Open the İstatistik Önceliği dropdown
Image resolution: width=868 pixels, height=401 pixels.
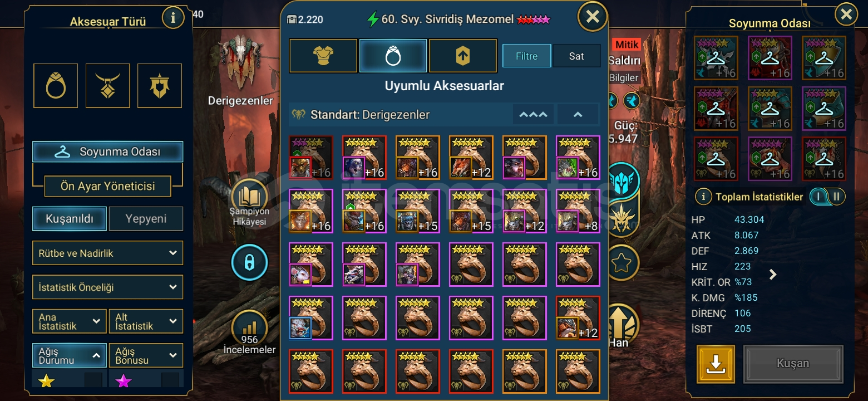[x=107, y=287]
